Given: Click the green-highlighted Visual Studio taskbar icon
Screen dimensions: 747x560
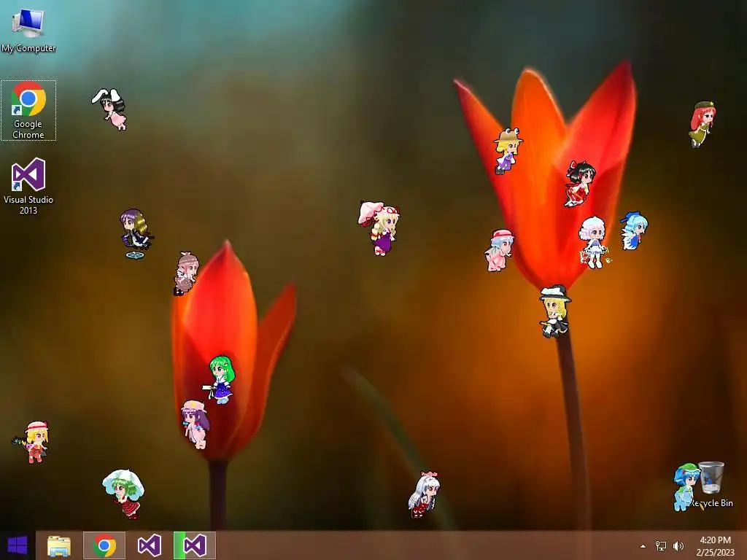Looking at the screenshot, I should click(194, 545).
